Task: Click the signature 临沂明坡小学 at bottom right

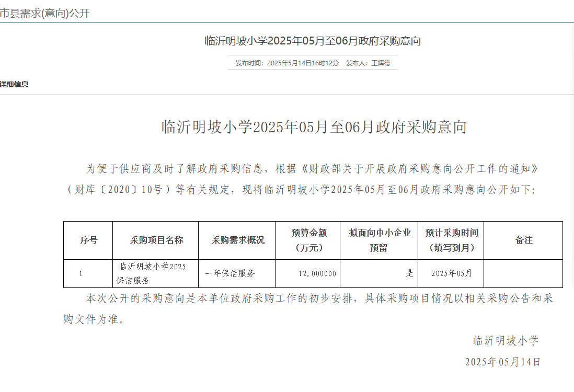Action: [506, 341]
